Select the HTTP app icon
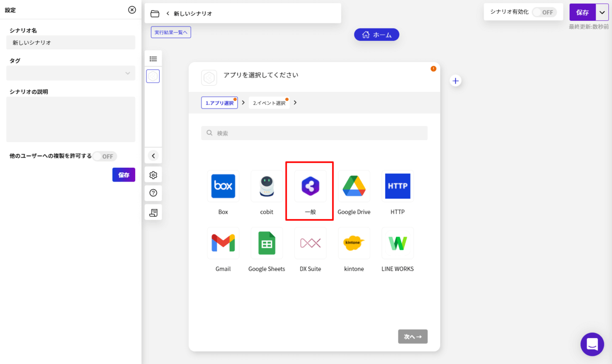This screenshot has height=364, width=612. click(x=398, y=186)
